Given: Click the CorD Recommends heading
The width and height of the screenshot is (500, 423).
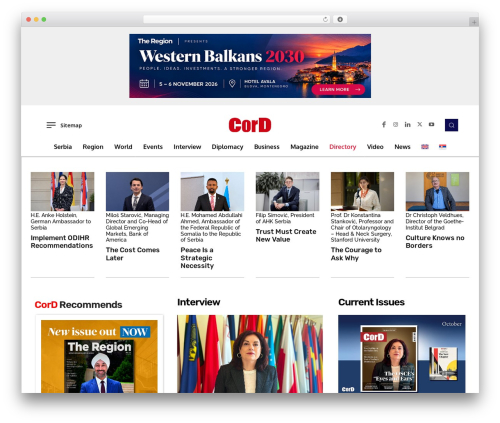Looking at the screenshot, I should click(78, 305).
